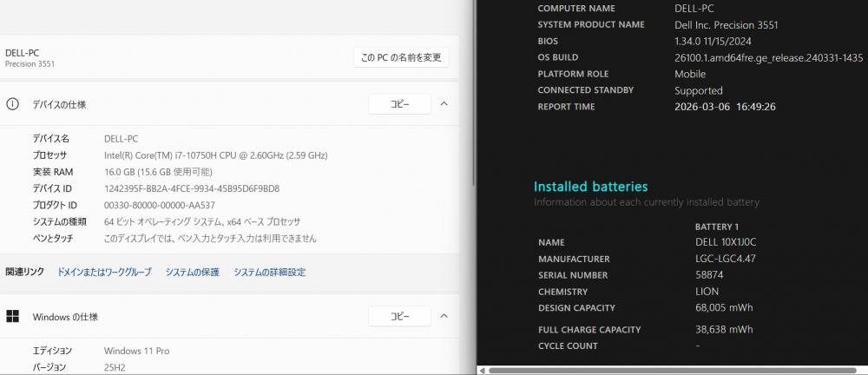Collapse the デバイスの仕様 section chevron
This screenshot has width=868, height=375.
(444, 104)
